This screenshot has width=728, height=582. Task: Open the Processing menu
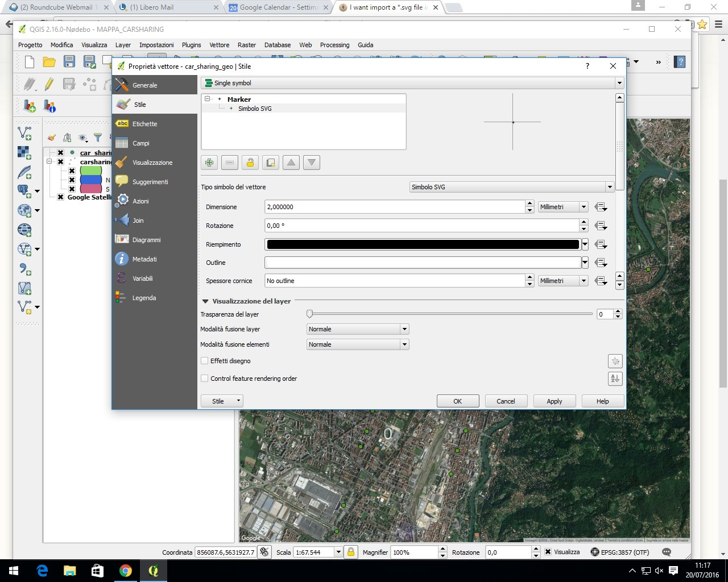[x=334, y=45]
